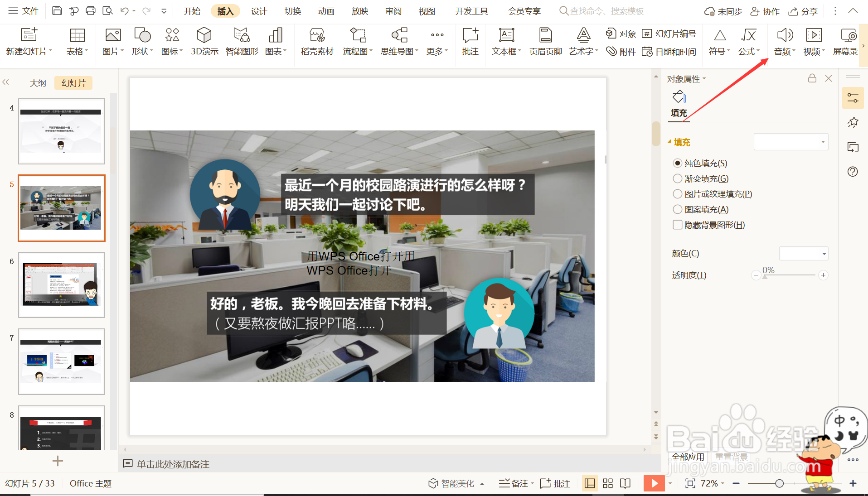Switch to Normal view in status bar
868x496 pixels.
point(590,483)
